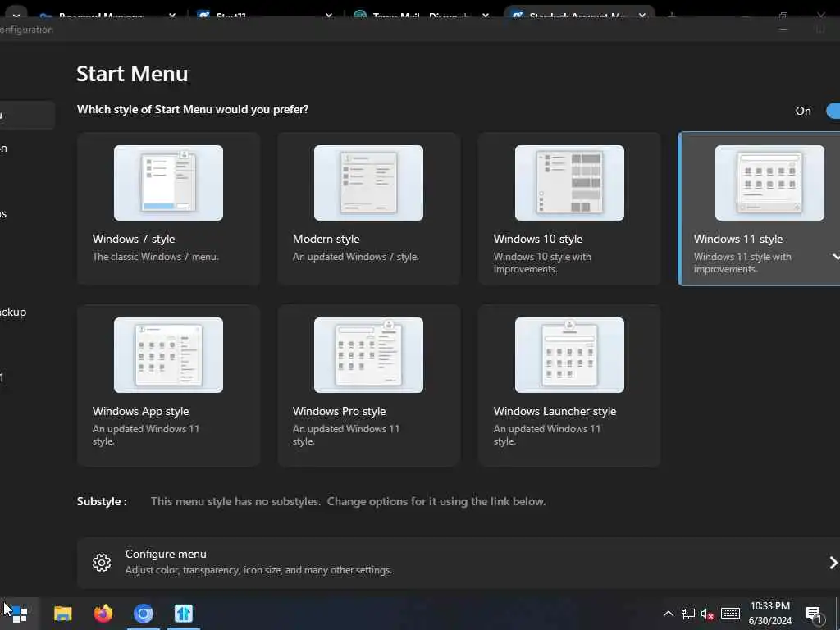Pick the Windows 10 style preview thumbnail
This screenshot has width=840, height=630.
click(569, 183)
